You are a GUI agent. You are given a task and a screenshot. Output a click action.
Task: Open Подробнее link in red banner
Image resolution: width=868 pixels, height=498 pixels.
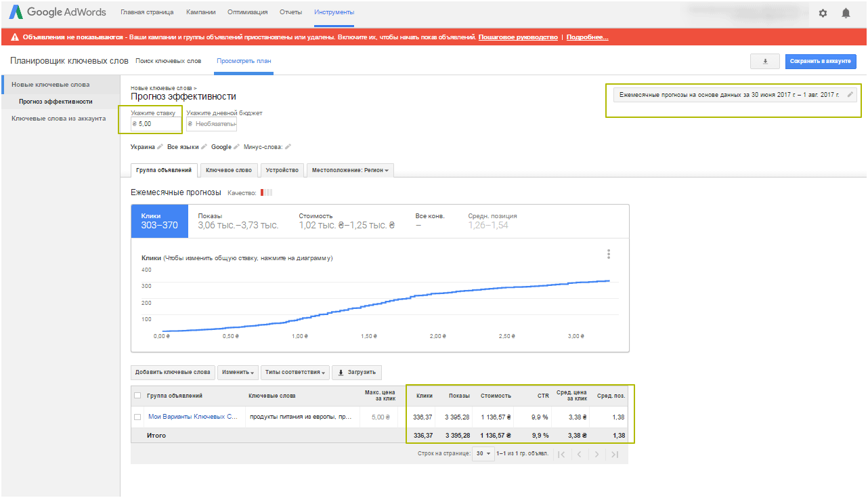587,37
